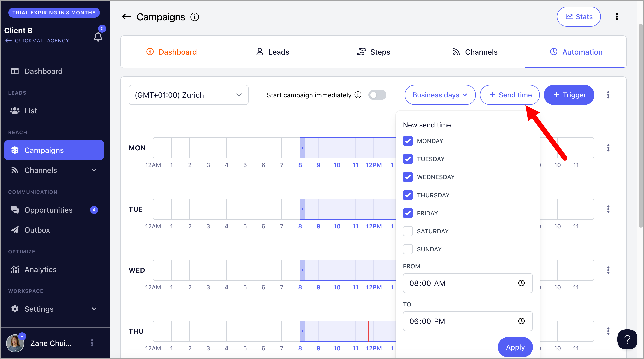Click the TO time field 06:00 PM

pyautogui.click(x=468, y=321)
